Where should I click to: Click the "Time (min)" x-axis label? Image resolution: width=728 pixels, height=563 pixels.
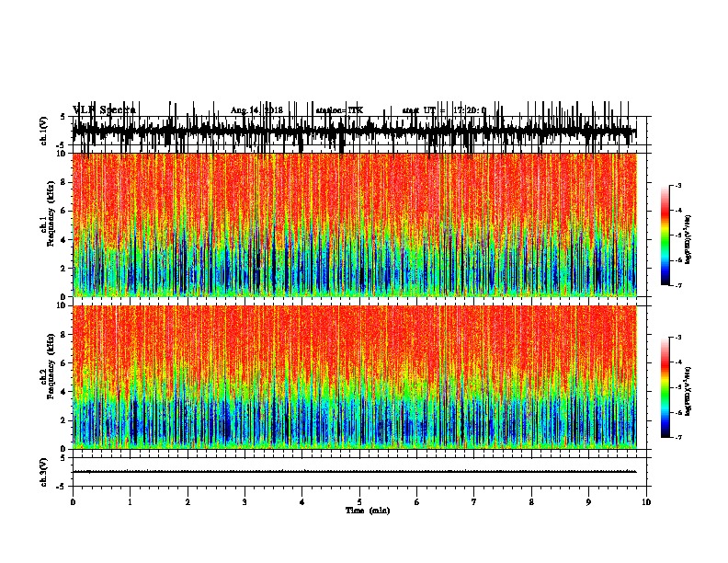tap(368, 511)
